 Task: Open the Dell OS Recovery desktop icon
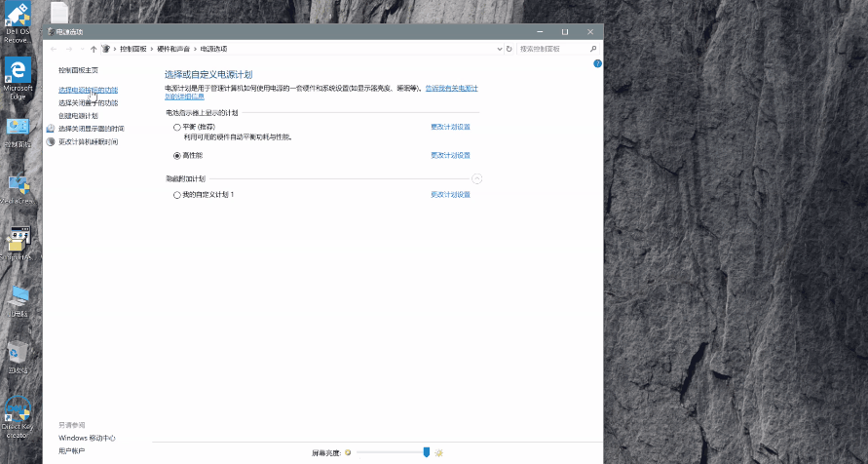tap(18, 22)
